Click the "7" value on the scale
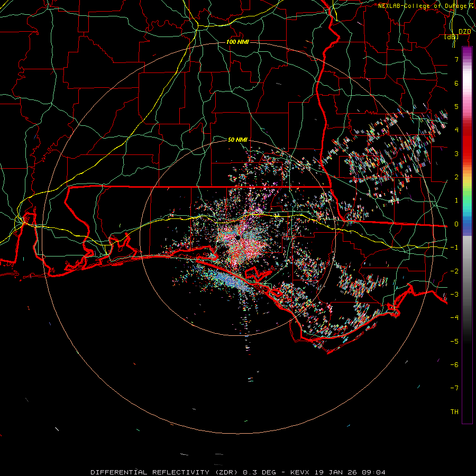 click(x=456, y=59)
